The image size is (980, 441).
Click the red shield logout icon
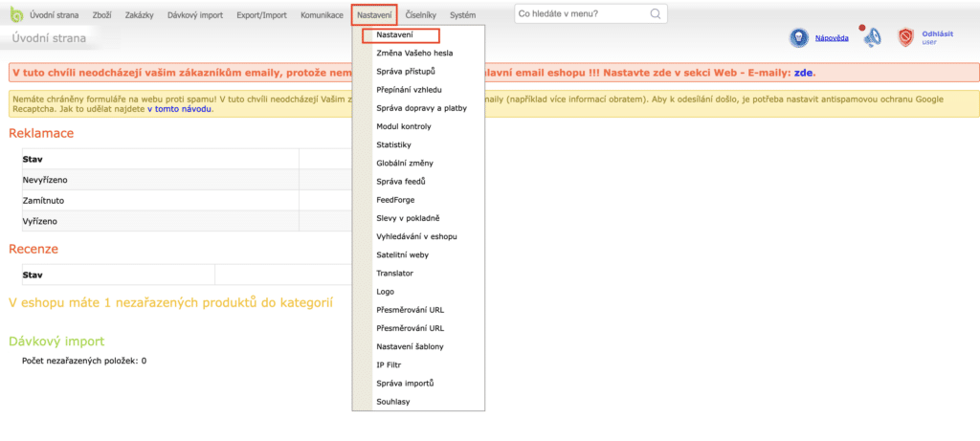(x=905, y=37)
